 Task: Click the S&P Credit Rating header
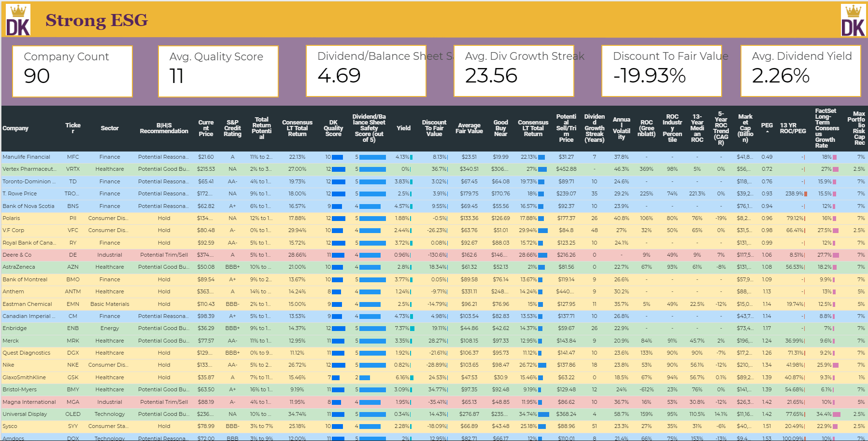point(232,128)
